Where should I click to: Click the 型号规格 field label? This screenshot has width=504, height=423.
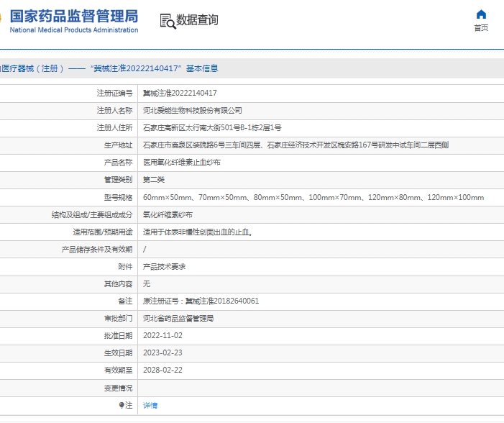[x=119, y=198]
